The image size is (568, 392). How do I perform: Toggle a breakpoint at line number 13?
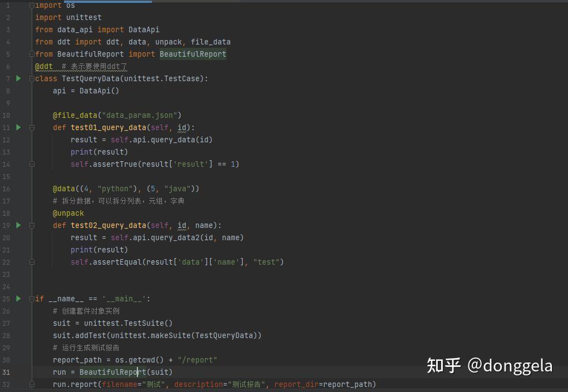[6, 152]
